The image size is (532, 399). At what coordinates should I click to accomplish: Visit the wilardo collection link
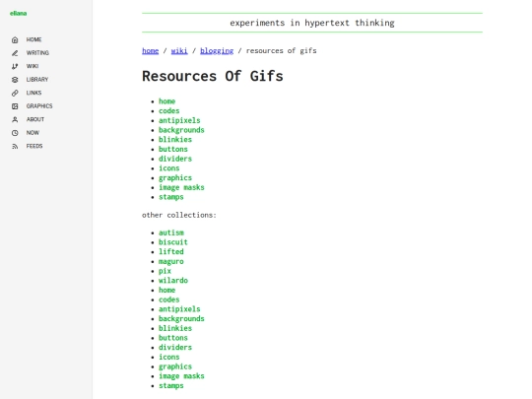tap(173, 281)
